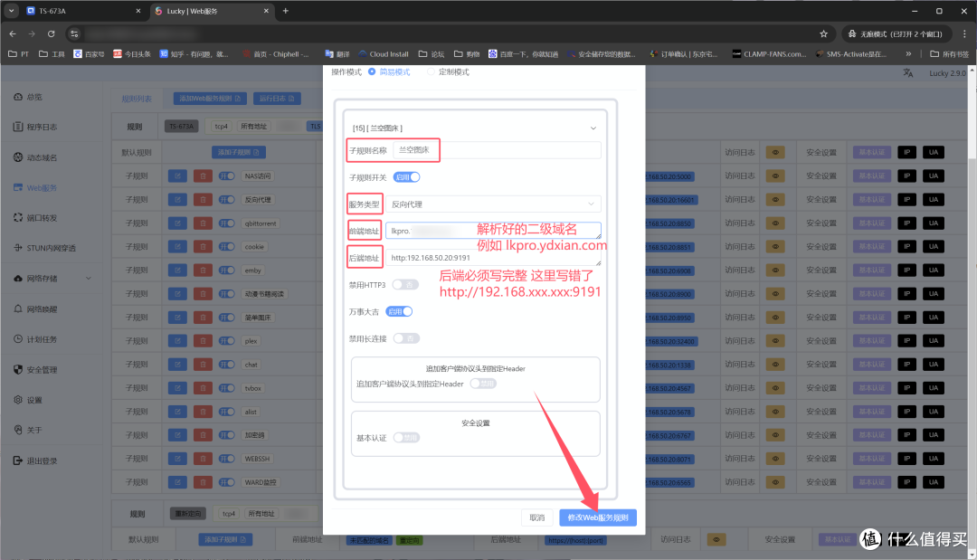977x560 pixels.
Task: Click the 子规则名称 input field
Action: click(497, 150)
